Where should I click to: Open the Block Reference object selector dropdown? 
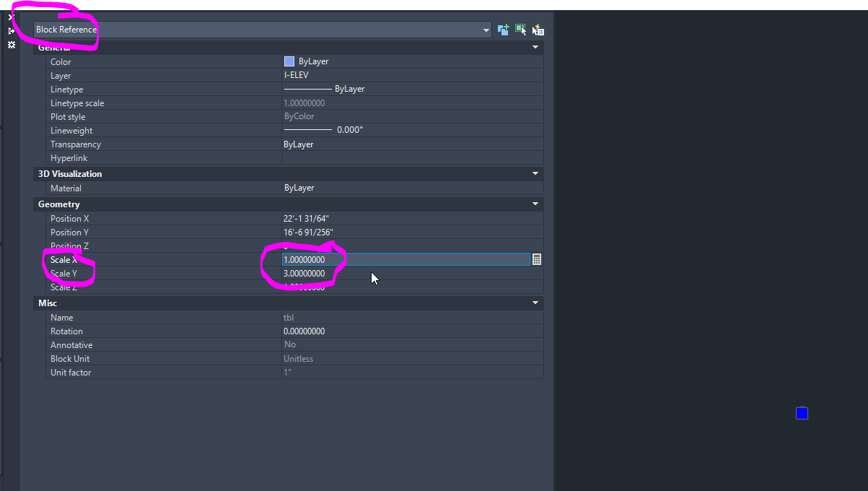pyautogui.click(x=487, y=30)
